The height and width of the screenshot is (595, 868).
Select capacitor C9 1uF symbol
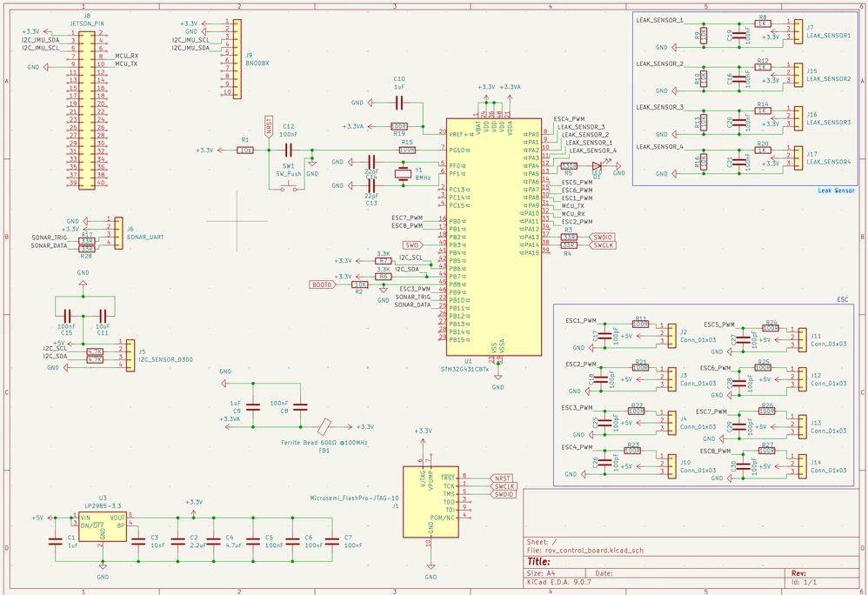(253, 407)
